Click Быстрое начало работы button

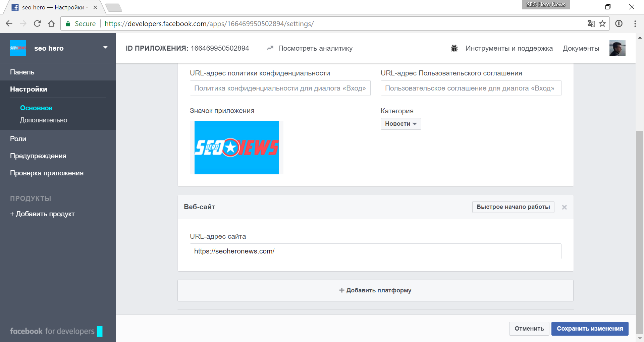pos(513,207)
